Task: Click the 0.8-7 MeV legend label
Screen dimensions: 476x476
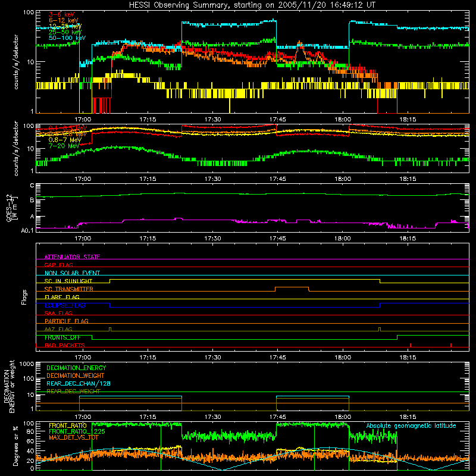Action: pyautogui.click(x=65, y=140)
